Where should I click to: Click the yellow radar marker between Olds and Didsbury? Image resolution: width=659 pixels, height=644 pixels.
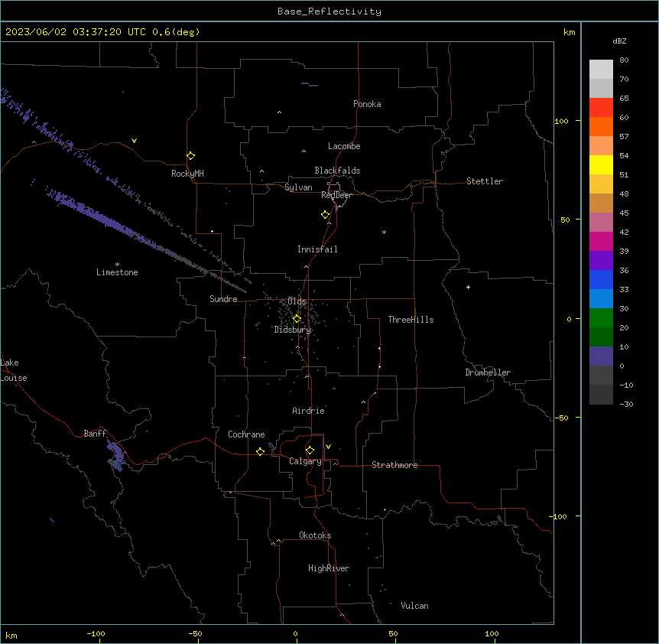[297, 319]
